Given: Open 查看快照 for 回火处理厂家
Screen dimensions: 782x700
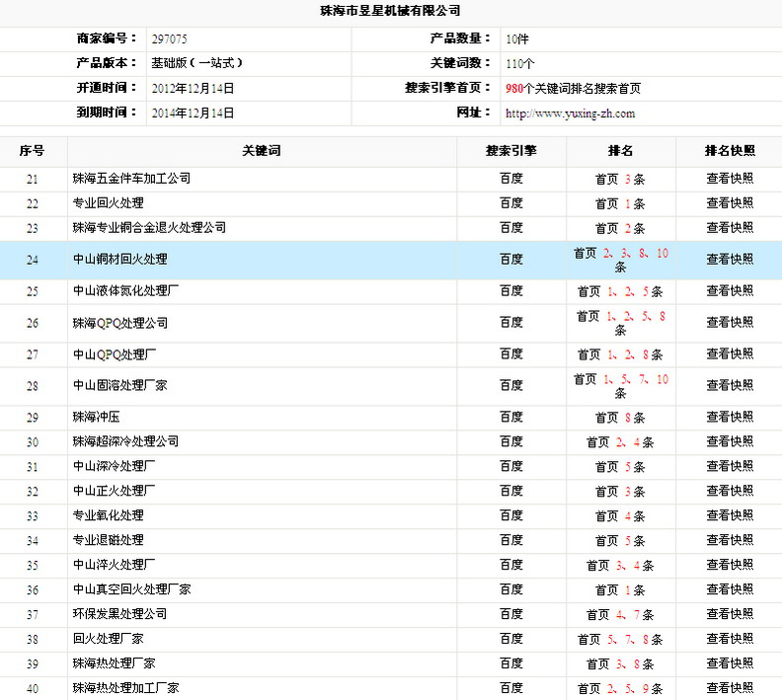Looking at the screenshot, I should coord(730,639).
